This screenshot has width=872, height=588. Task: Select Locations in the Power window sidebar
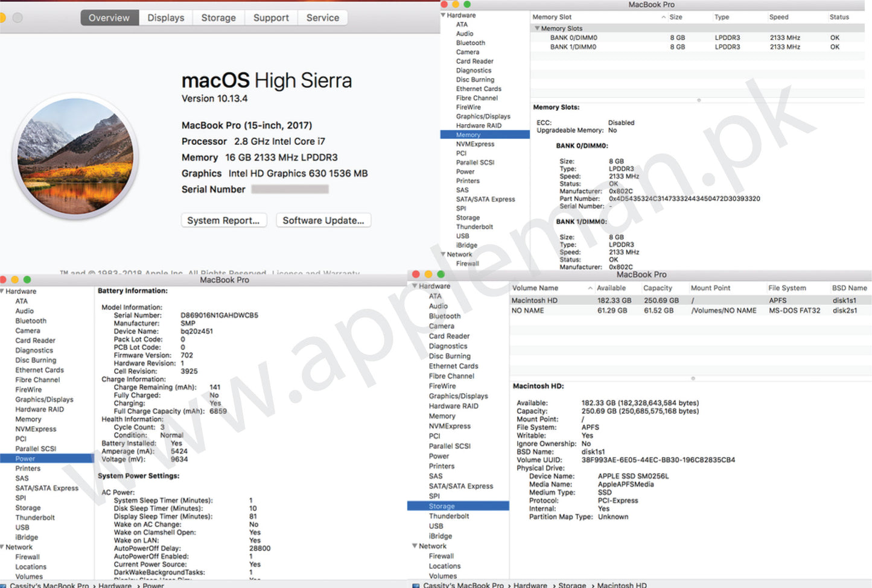[31, 567]
